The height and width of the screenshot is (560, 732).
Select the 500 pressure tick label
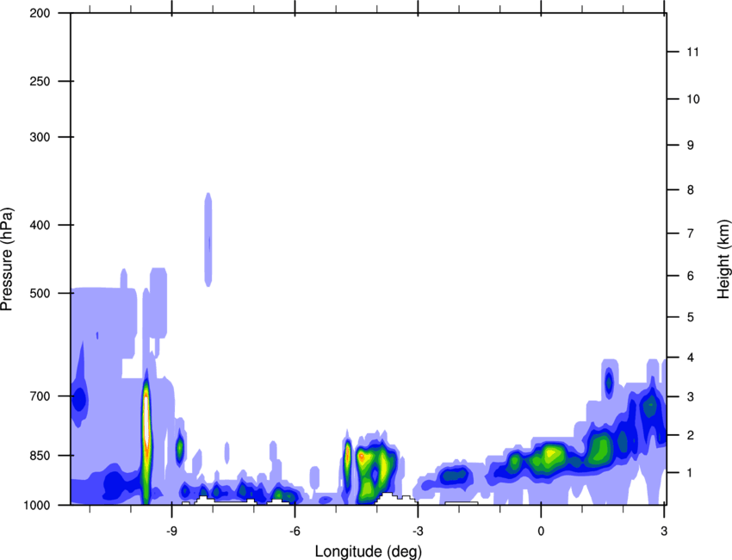[x=40, y=293]
